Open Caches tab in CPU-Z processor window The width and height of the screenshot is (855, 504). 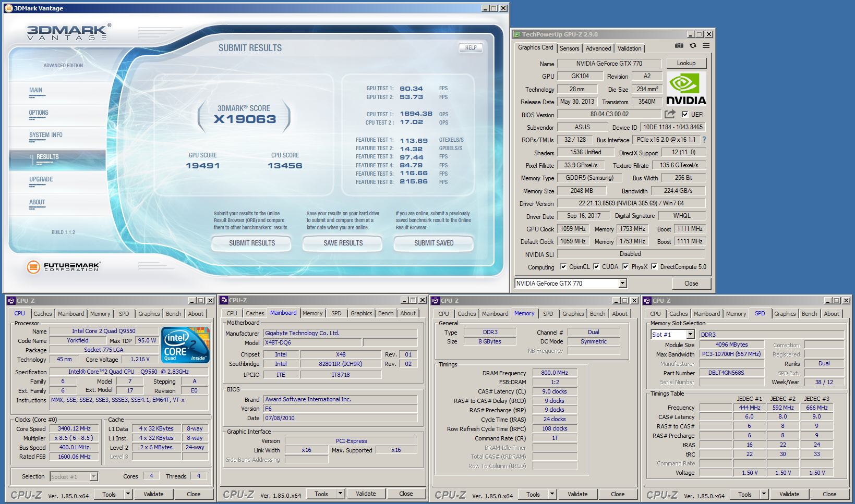(43, 314)
